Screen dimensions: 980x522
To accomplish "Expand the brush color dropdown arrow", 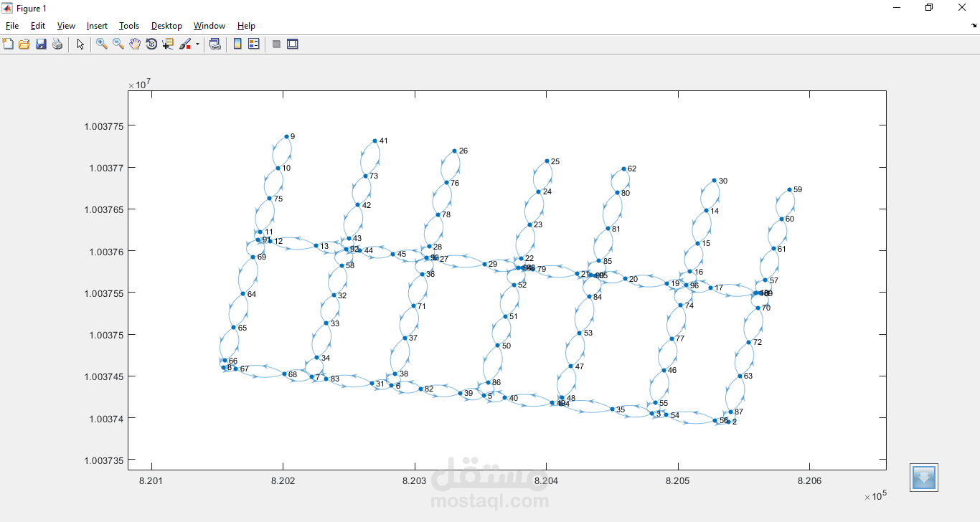I will click(x=197, y=44).
